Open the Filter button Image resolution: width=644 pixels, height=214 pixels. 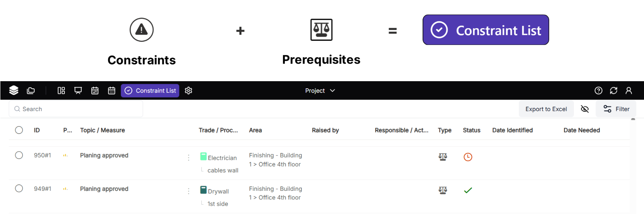click(616, 109)
